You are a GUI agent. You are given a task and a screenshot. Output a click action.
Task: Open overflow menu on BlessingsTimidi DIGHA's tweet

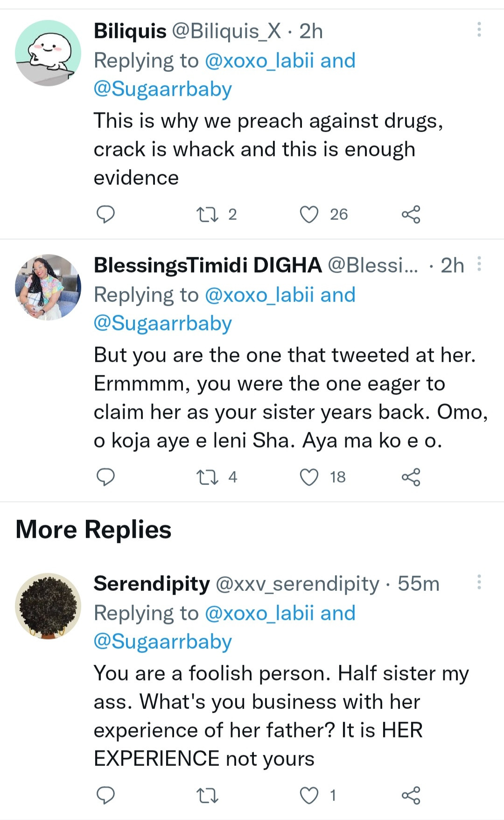479,264
